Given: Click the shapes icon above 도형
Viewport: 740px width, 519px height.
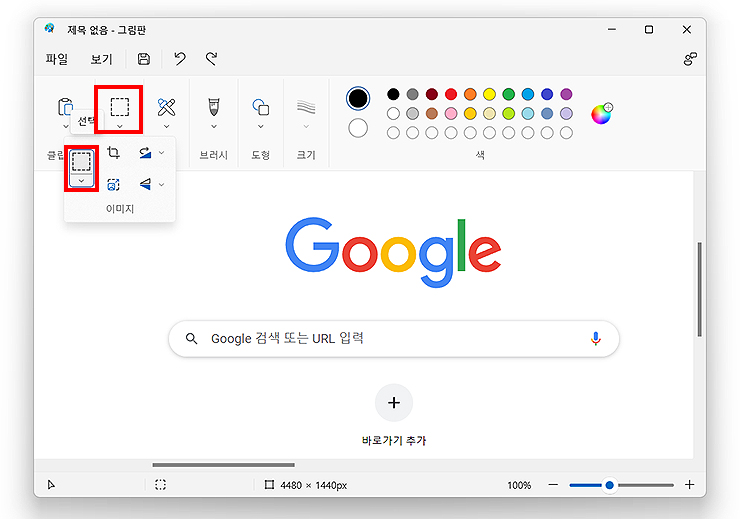Looking at the screenshot, I should point(261,107).
